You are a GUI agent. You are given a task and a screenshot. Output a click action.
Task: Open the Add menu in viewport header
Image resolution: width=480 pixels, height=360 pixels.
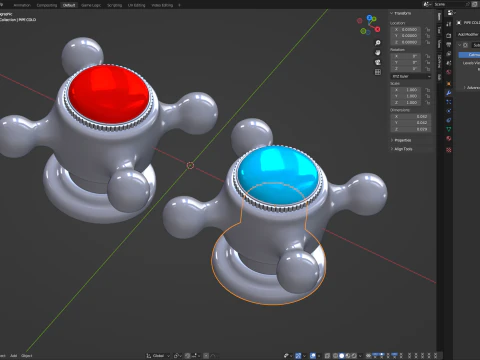[x=13, y=356]
